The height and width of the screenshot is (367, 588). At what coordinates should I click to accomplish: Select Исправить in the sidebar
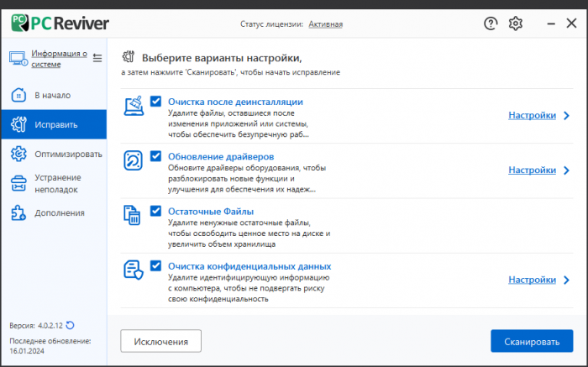(x=54, y=124)
